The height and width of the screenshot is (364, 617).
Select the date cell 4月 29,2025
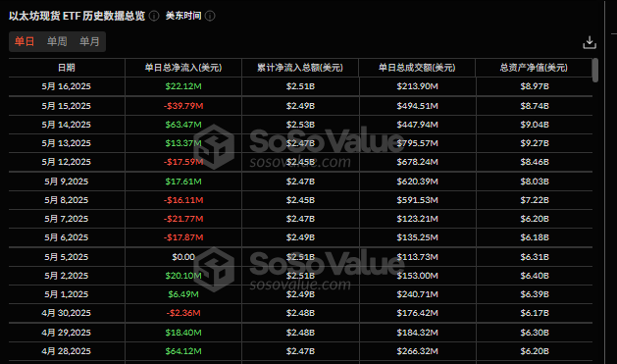click(x=66, y=333)
